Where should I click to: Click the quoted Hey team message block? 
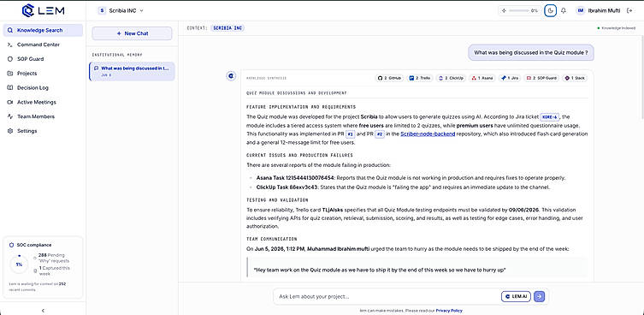[x=417, y=267]
